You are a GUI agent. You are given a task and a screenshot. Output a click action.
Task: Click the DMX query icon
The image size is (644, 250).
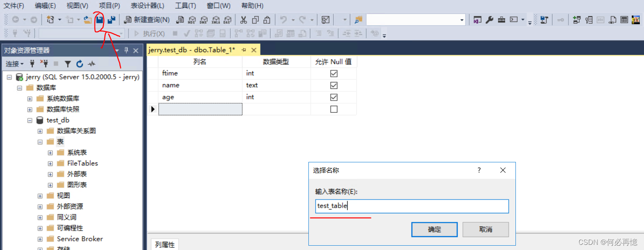[204, 19]
